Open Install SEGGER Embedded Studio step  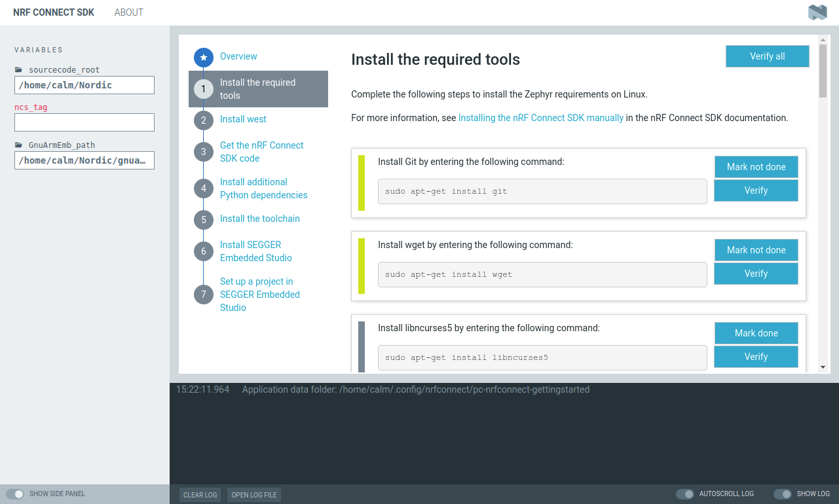click(256, 251)
